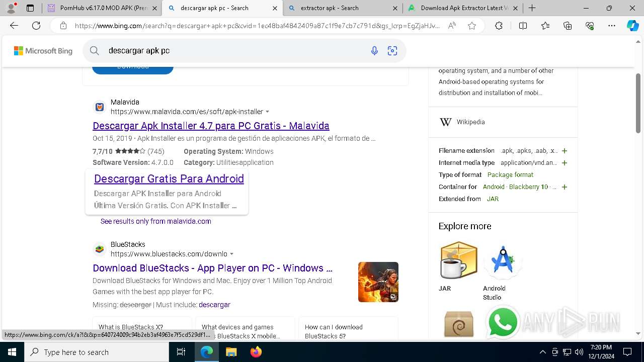Open Task View on the taskbar

coord(181,352)
